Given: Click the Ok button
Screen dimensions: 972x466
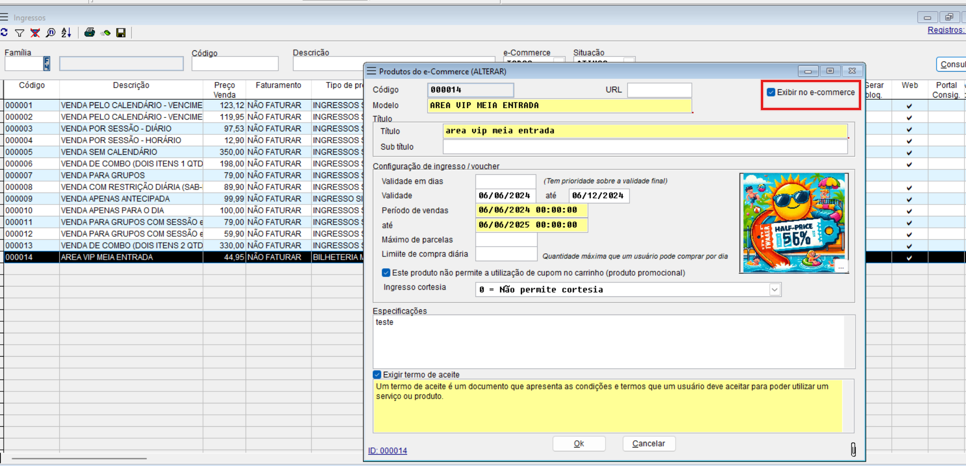Looking at the screenshot, I should tap(578, 443).
